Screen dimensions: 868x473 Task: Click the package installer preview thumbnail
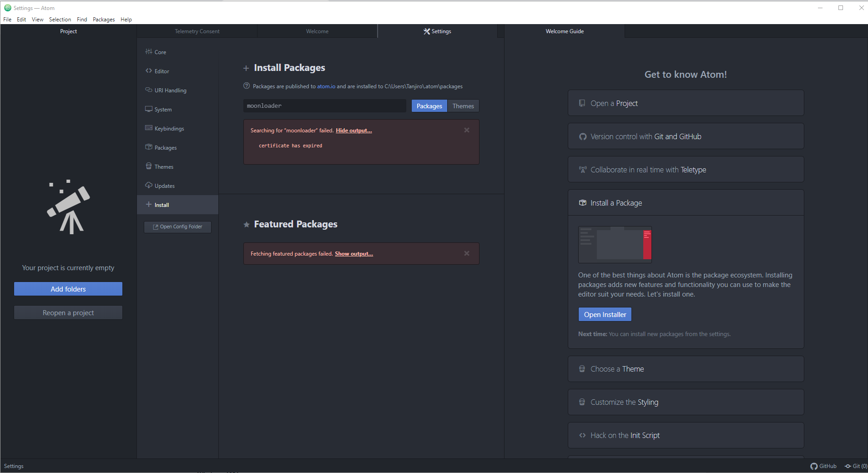[615, 245]
